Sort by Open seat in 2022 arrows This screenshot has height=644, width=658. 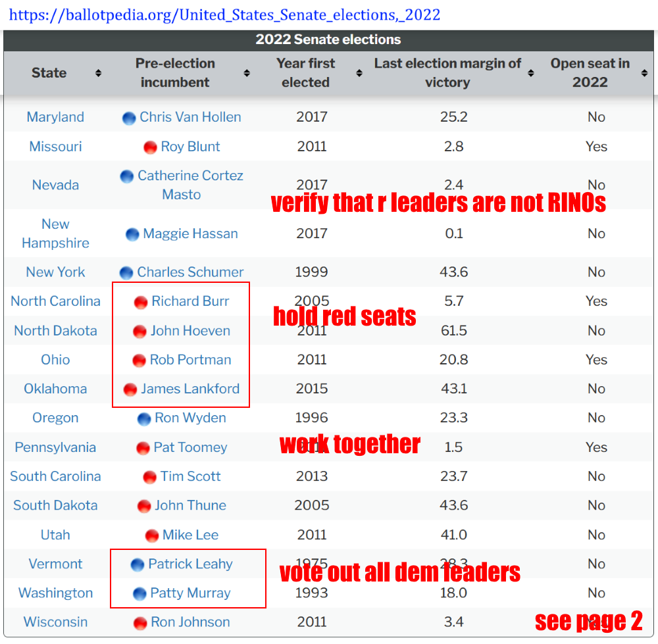(645, 73)
